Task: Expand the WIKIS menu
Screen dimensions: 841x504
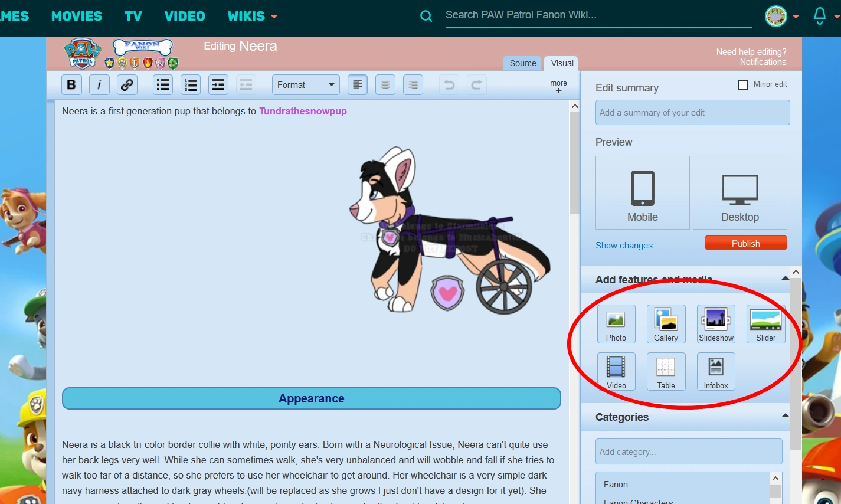Action: click(x=253, y=17)
